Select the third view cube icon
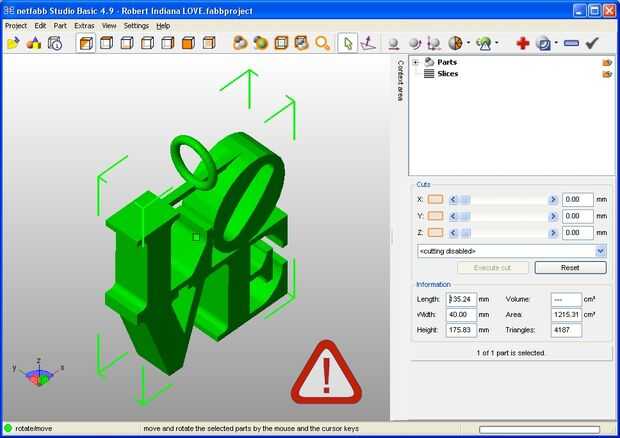620x438 pixels. pos(127,43)
